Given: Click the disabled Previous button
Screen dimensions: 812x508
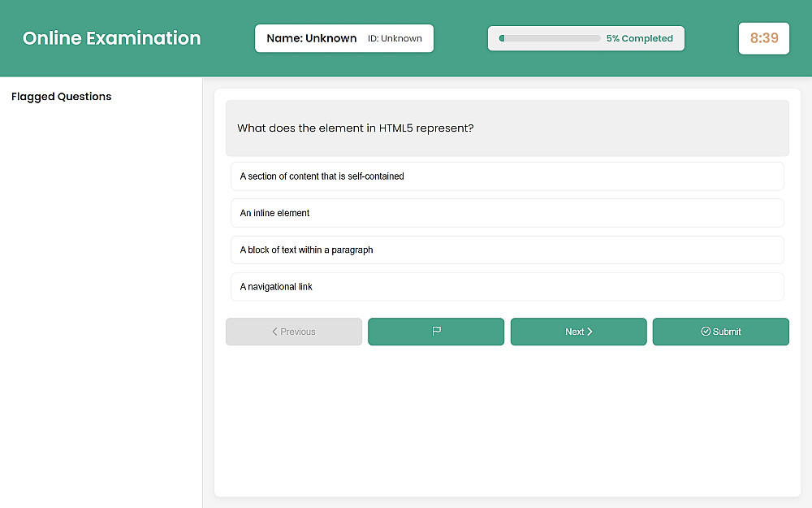Looking at the screenshot, I should coord(294,332).
